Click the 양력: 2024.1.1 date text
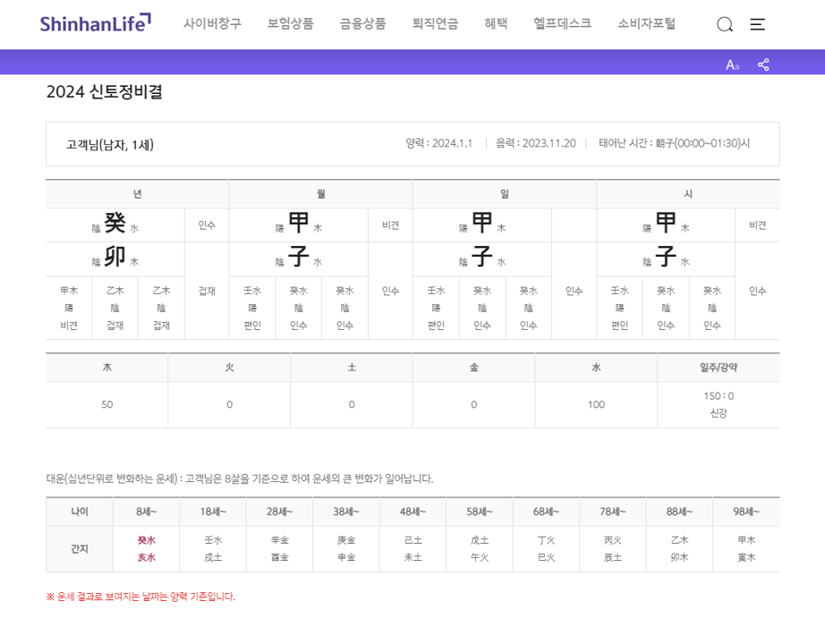Viewport: 825px width, 644px height. click(439, 143)
